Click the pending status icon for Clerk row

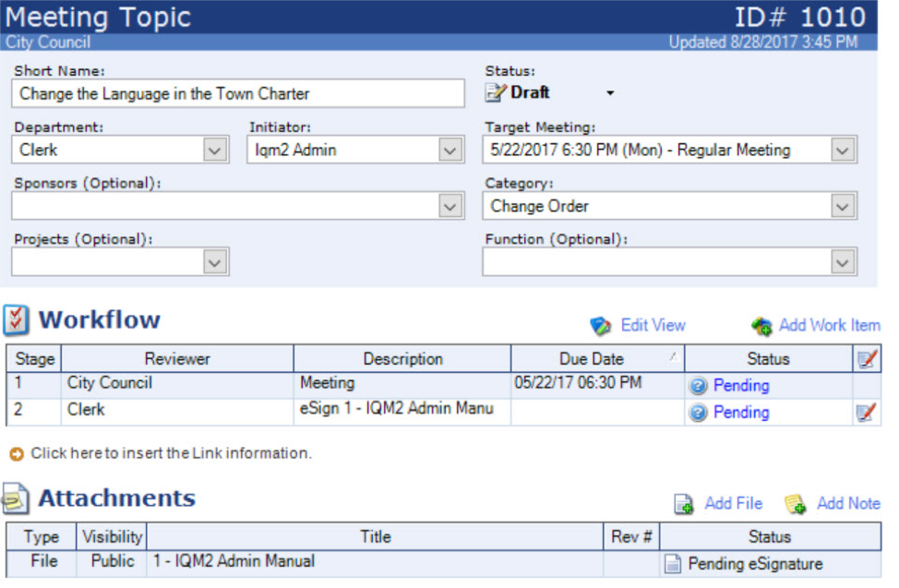tap(698, 413)
